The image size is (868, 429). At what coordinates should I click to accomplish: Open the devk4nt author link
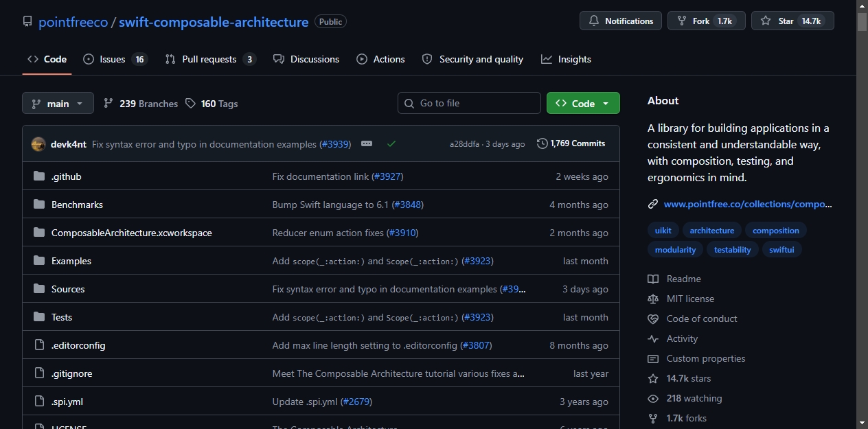(x=69, y=144)
